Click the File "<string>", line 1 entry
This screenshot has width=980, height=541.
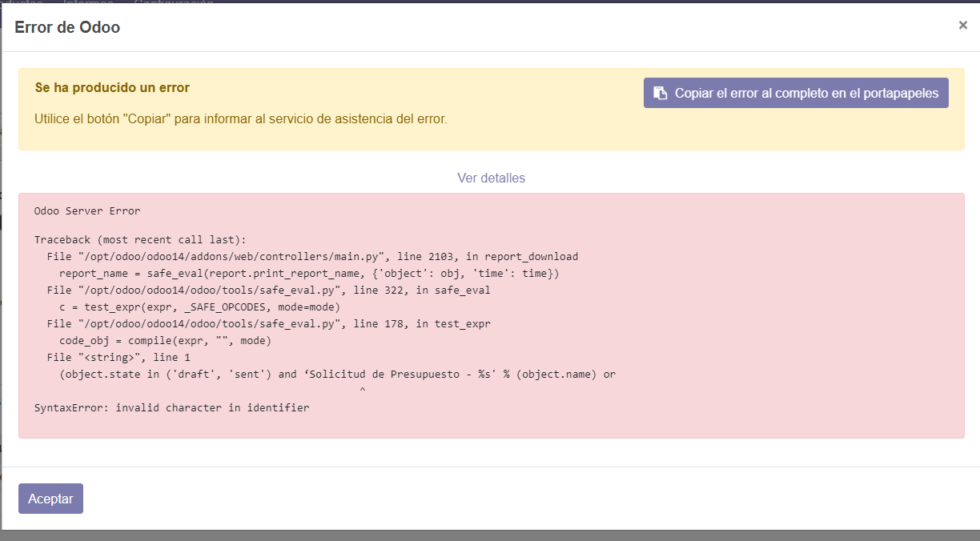(118, 358)
